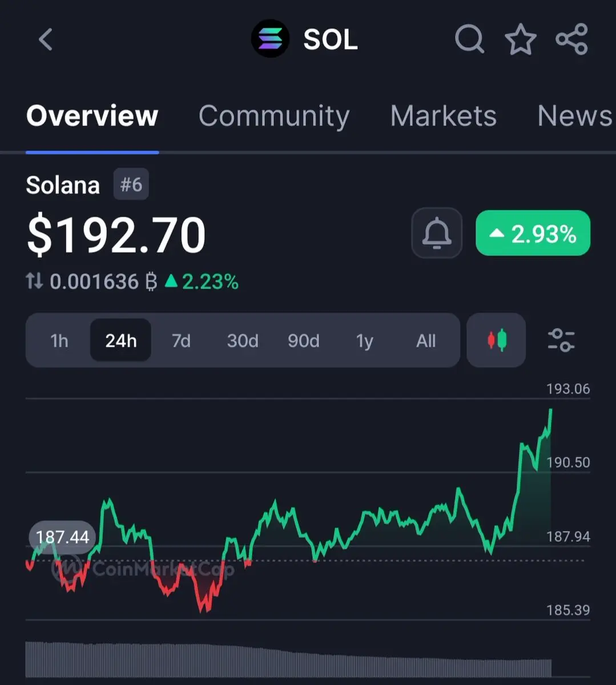Tap the Solana logo icon in the header
This screenshot has height=685, width=616.
point(270,39)
